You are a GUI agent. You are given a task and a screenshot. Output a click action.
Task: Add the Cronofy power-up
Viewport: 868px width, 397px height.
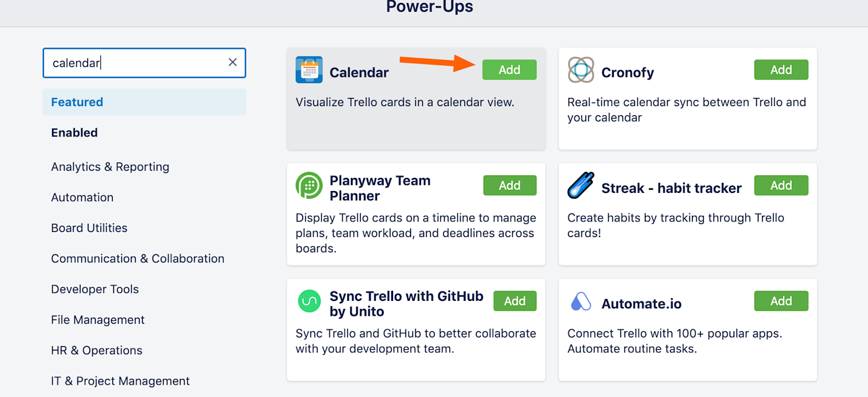coord(781,70)
